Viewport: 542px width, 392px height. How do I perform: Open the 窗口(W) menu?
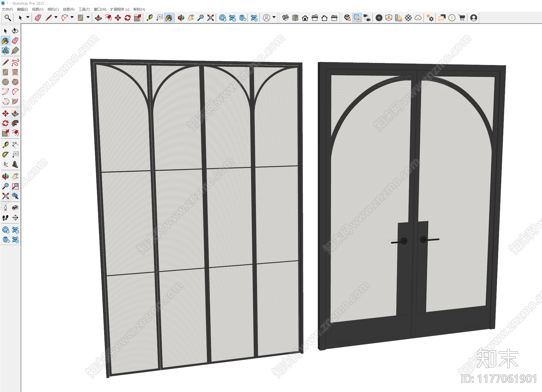point(100,9)
